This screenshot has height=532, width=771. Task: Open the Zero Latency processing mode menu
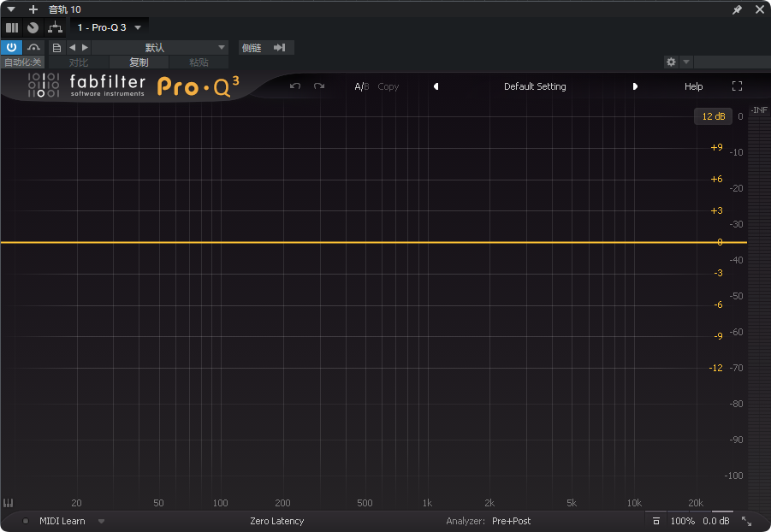click(277, 521)
